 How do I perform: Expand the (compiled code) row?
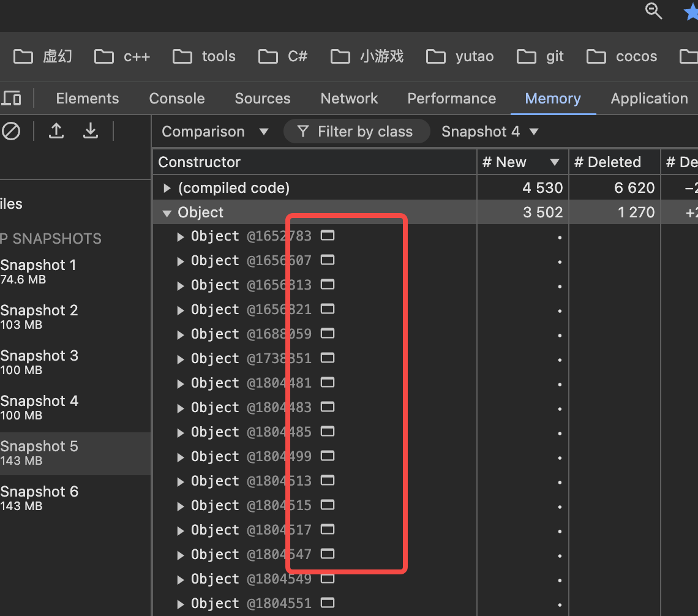(167, 188)
